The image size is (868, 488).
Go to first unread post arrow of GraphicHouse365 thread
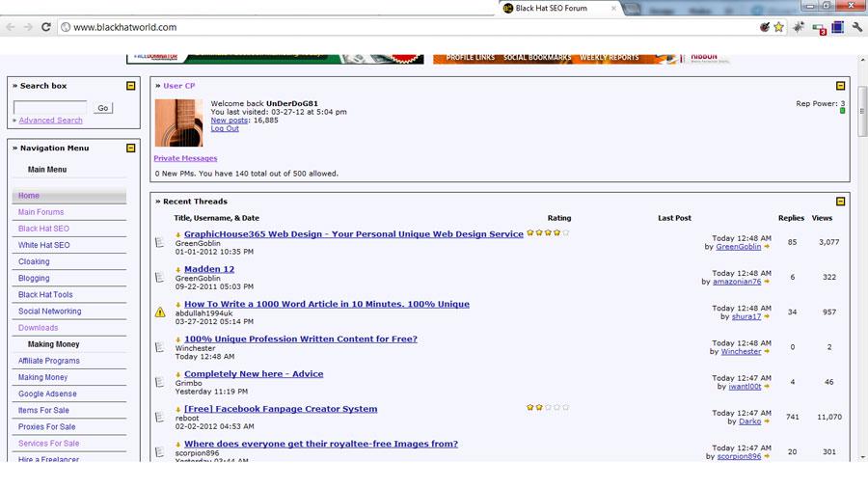(178, 235)
